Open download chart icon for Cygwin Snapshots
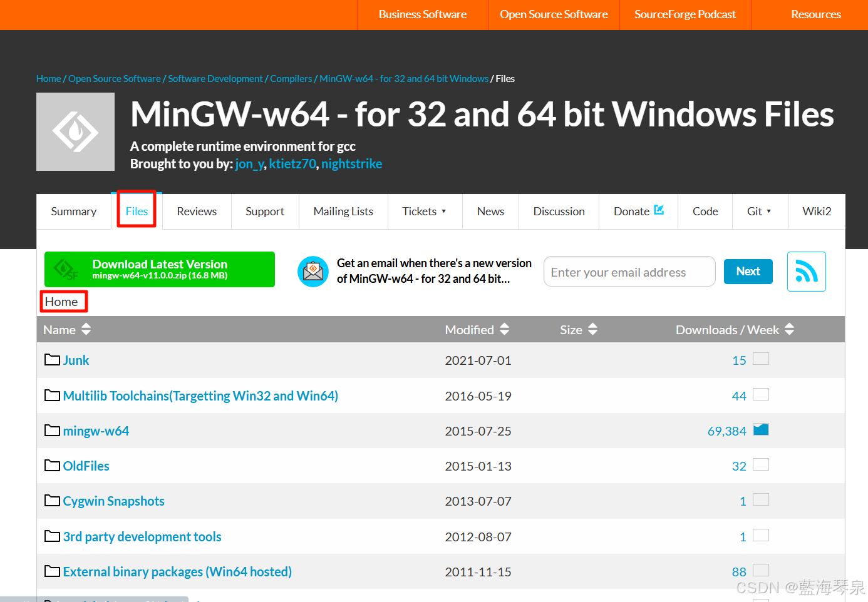Image resolution: width=868 pixels, height=602 pixels. [761, 500]
